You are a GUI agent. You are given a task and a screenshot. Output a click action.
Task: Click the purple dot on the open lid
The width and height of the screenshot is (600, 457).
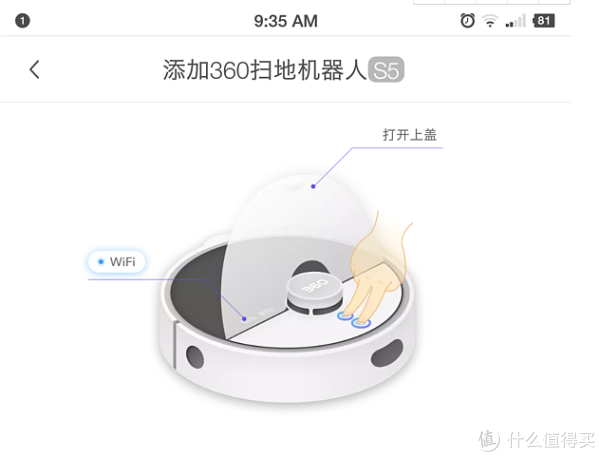(x=313, y=186)
